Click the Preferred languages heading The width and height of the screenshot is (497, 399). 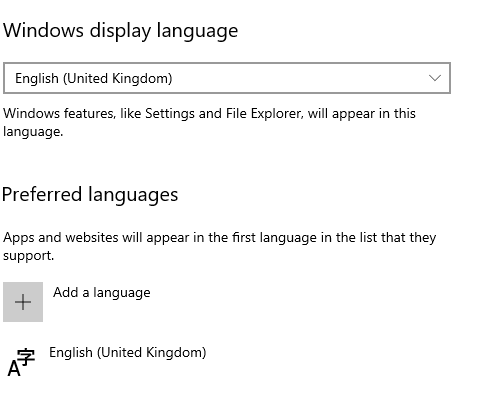pos(90,195)
